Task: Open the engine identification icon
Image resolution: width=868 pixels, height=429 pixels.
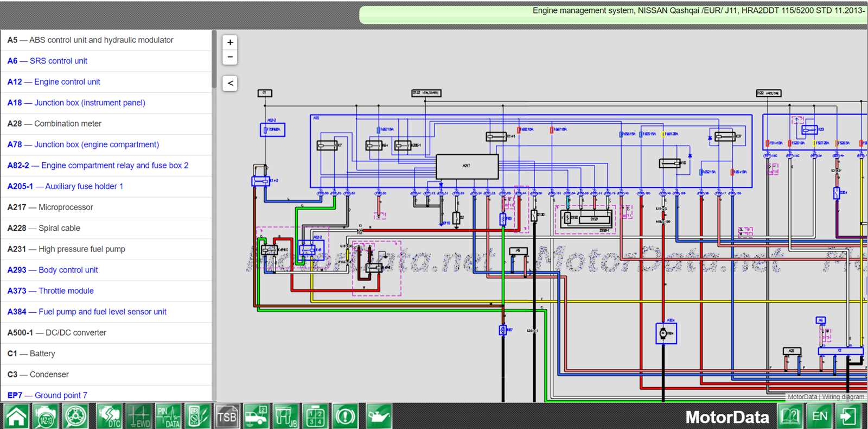Action: pos(46,417)
